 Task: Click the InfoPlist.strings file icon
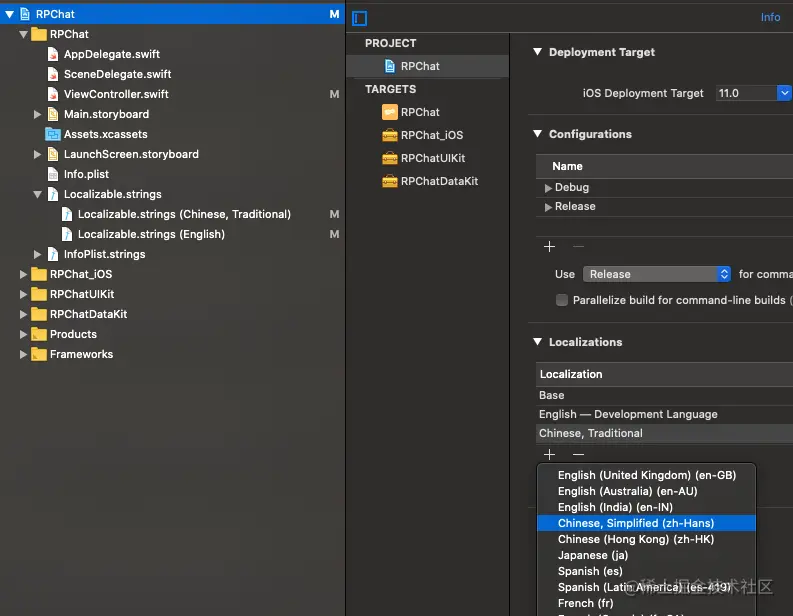click(53, 254)
